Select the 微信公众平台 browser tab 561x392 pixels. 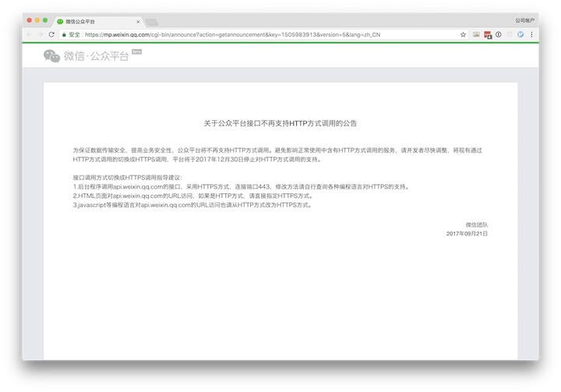click(x=98, y=22)
